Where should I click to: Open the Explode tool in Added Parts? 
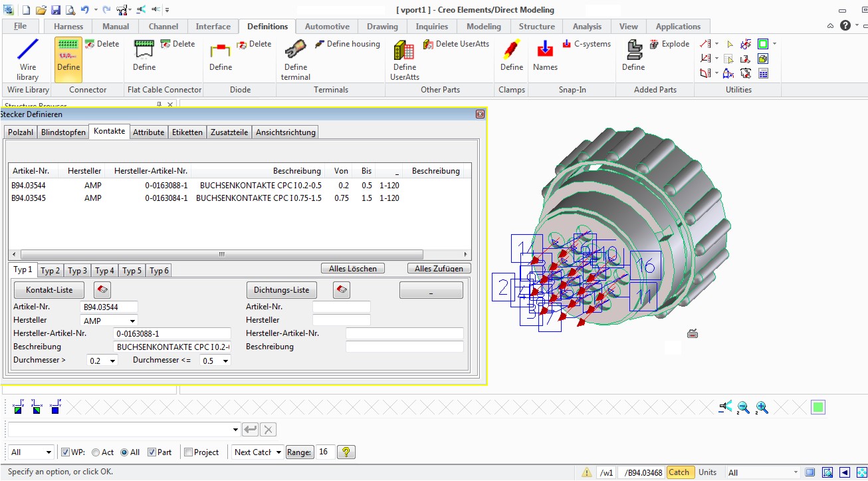point(670,44)
